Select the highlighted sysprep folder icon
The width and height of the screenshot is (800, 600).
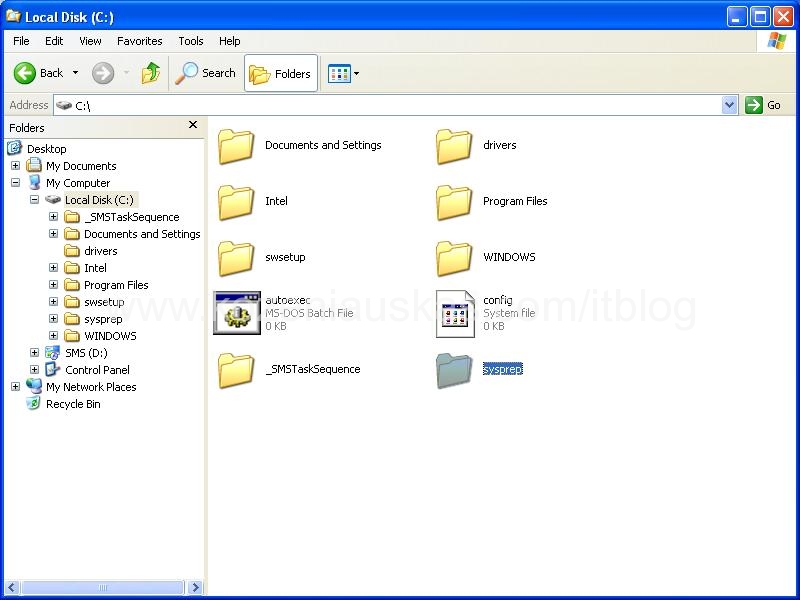[454, 370]
